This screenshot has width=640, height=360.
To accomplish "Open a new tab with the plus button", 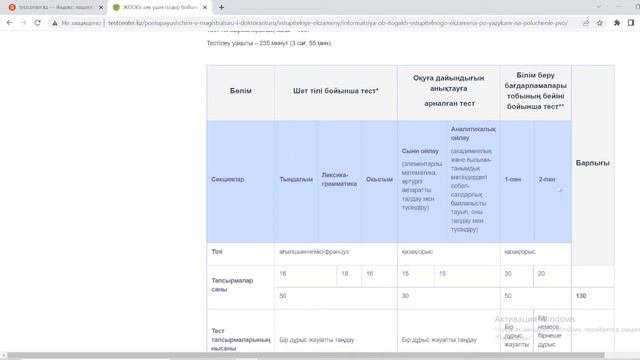I will (x=221, y=7).
